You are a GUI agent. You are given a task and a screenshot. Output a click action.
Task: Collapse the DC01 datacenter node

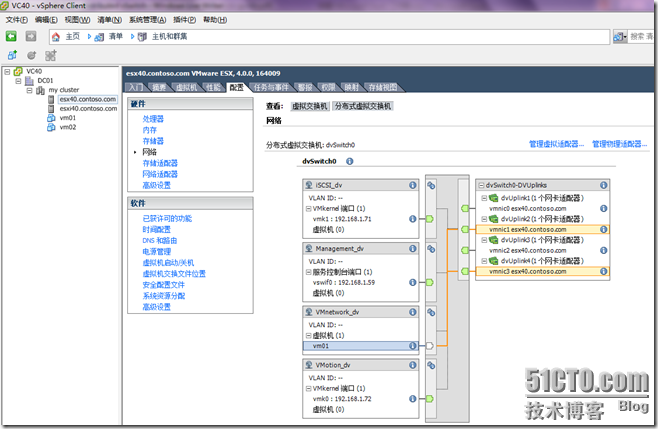18,81
